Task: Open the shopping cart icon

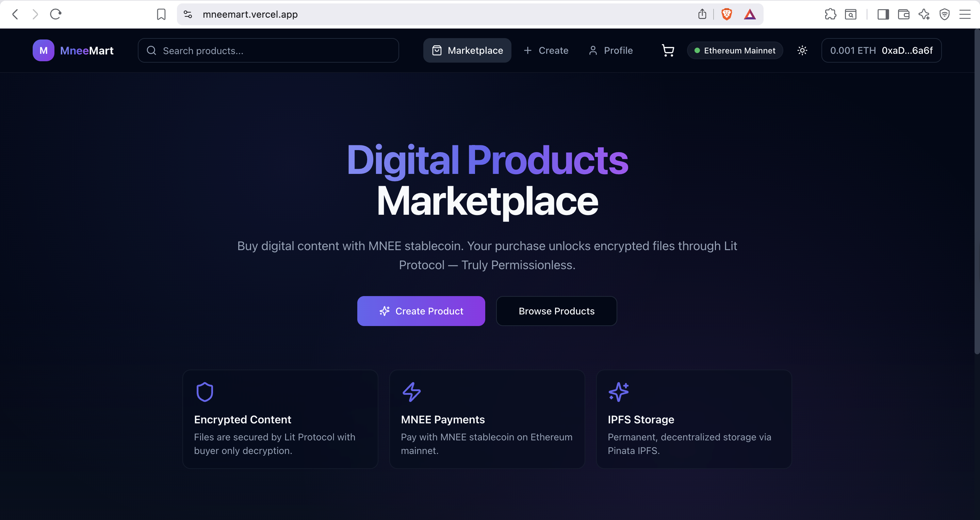Action: point(668,51)
